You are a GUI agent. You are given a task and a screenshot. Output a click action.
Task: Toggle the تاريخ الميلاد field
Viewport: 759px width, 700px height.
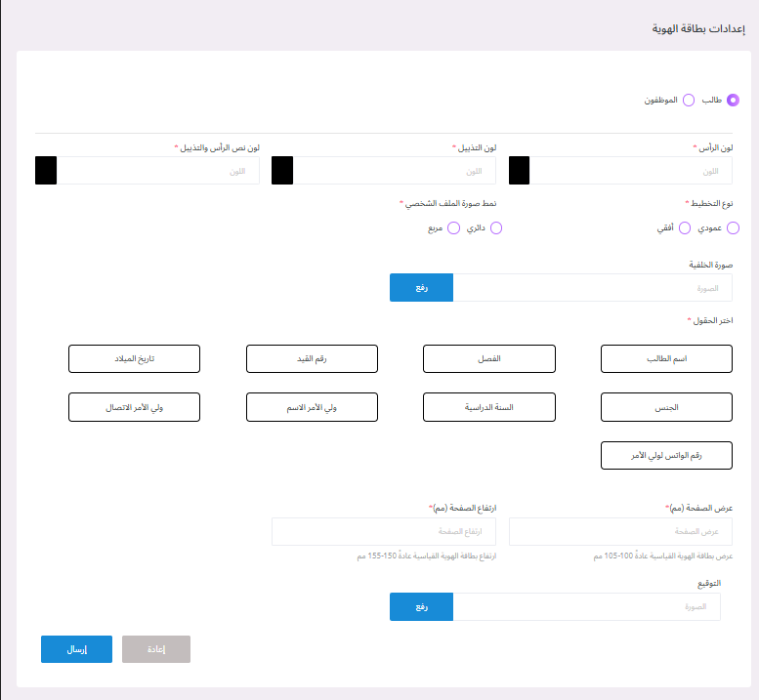134,358
